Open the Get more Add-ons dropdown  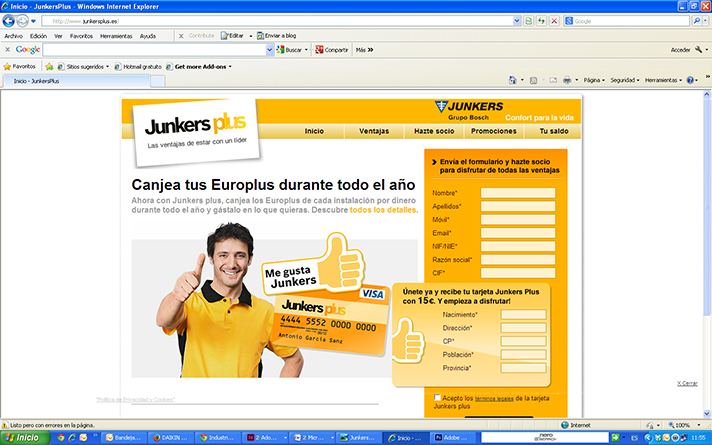pyautogui.click(x=199, y=67)
